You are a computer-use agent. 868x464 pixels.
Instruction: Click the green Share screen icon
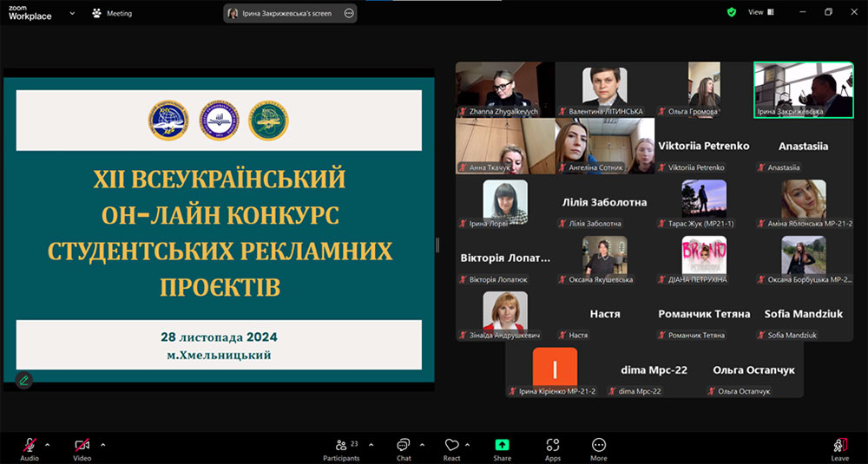502,446
